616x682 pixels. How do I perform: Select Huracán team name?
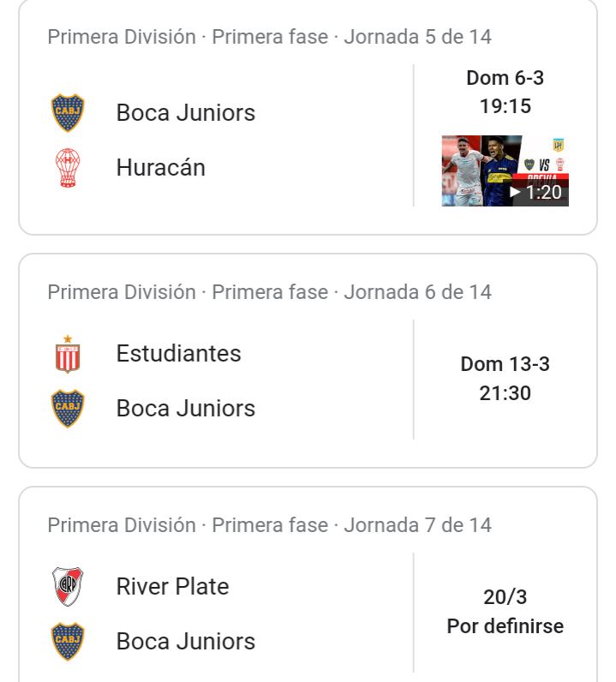point(161,167)
